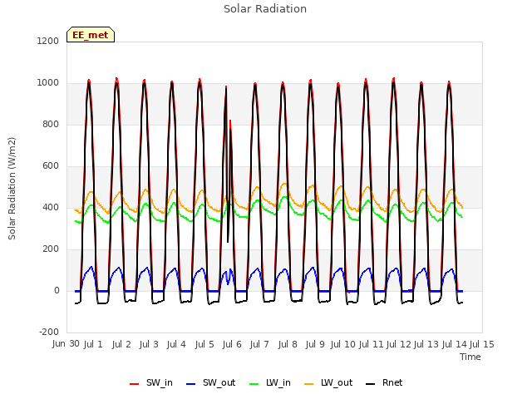The image size is (532, 399).
Task: Click the Jul 9 x-axis label
Action: [315, 344]
